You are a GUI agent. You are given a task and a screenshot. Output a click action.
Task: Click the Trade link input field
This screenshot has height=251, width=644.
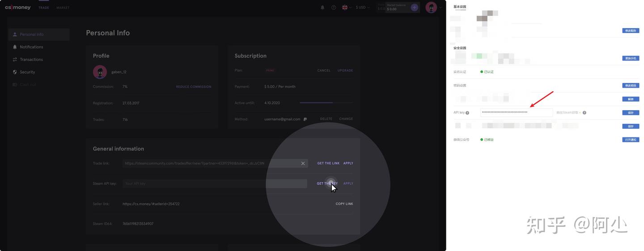215,163
